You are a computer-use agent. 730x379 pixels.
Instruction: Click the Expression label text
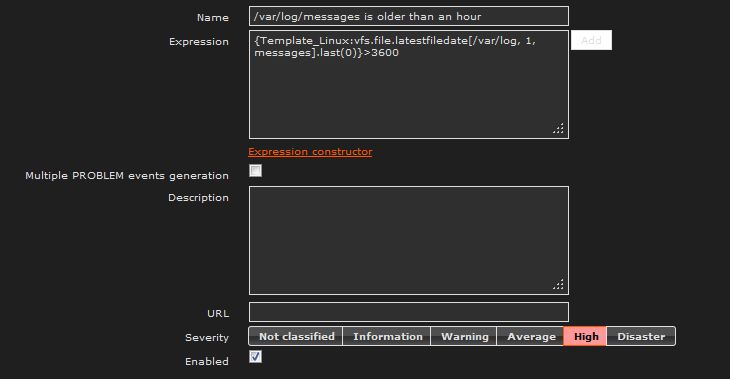click(199, 42)
